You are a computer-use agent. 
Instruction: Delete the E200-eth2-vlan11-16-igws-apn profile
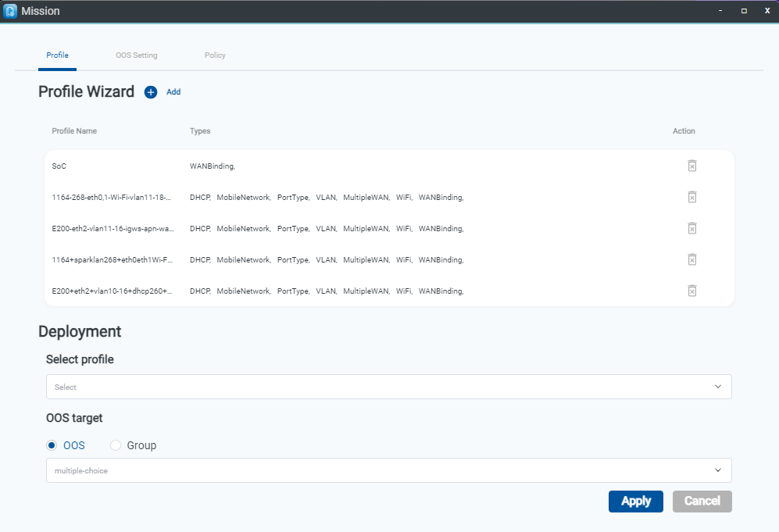tap(692, 228)
